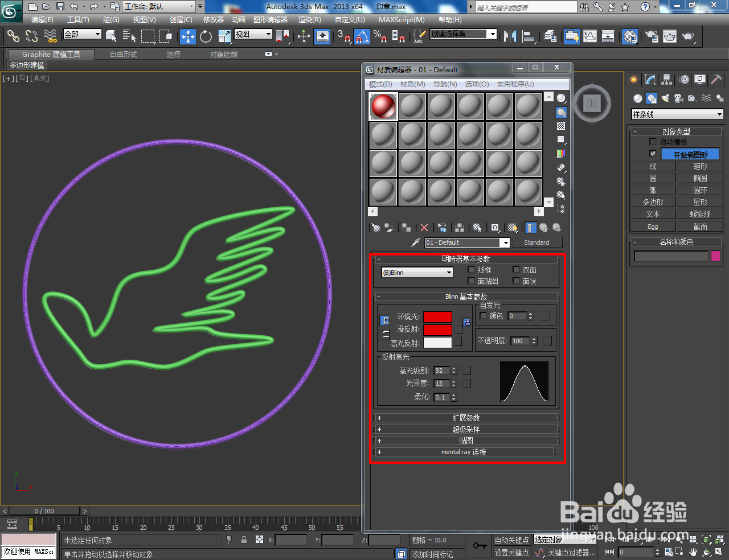Click the Standard material type button
The width and height of the screenshot is (729, 560).
click(537, 242)
